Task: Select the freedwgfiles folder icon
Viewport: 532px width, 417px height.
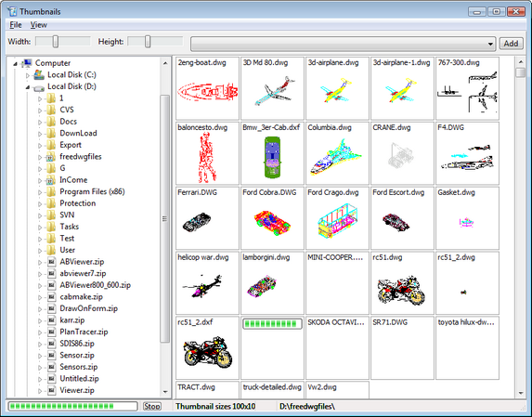Action: 51,156
